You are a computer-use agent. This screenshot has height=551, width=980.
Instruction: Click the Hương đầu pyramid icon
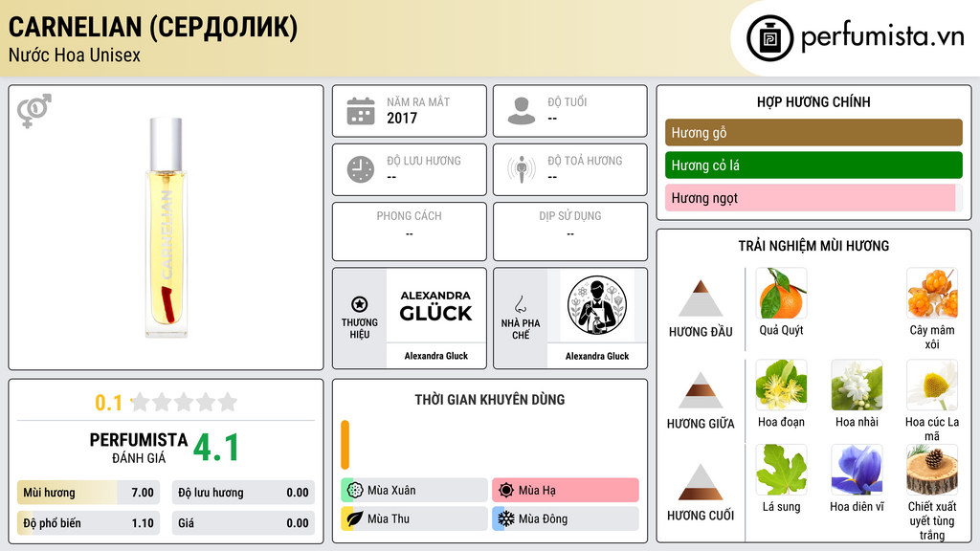point(701,298)
